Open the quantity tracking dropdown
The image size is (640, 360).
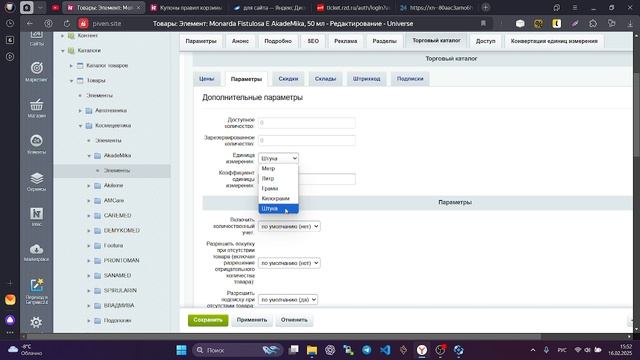click(289, 226)
